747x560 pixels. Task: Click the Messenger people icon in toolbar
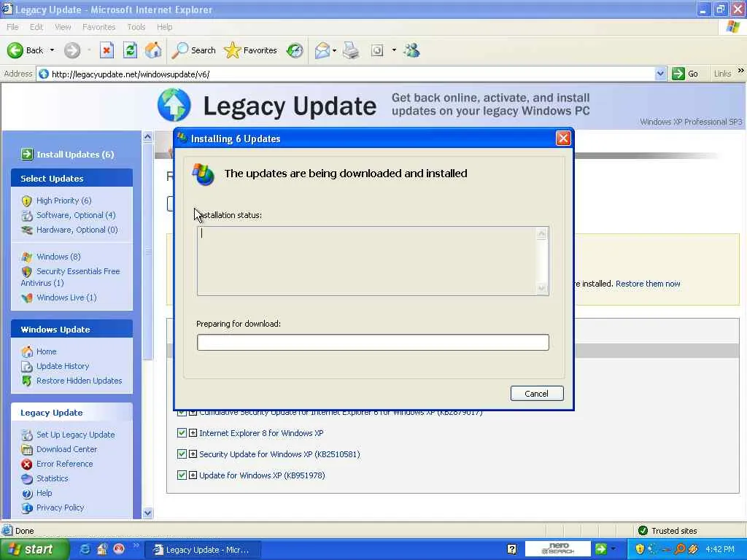pos(411,50)
